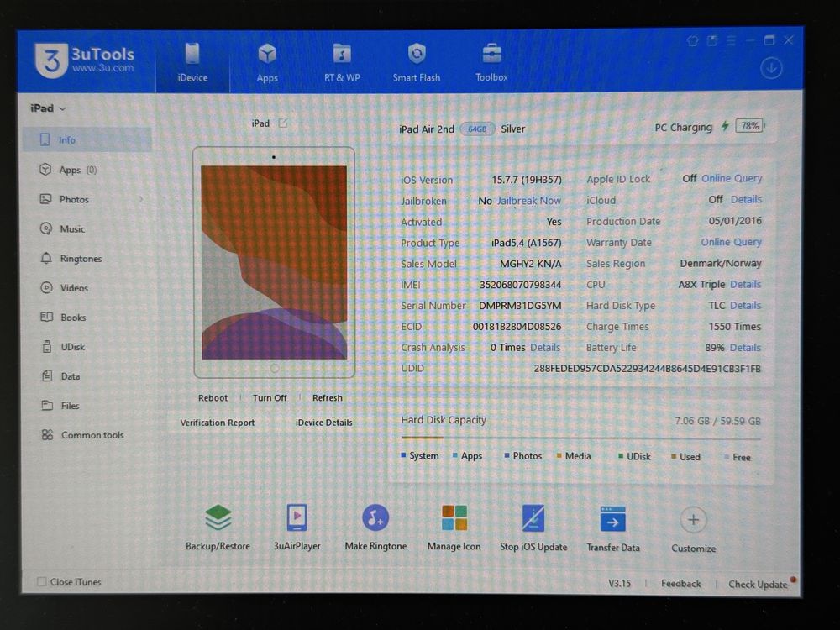Click the Customize plus icon

pyautogui.click(x=693, y=520)
